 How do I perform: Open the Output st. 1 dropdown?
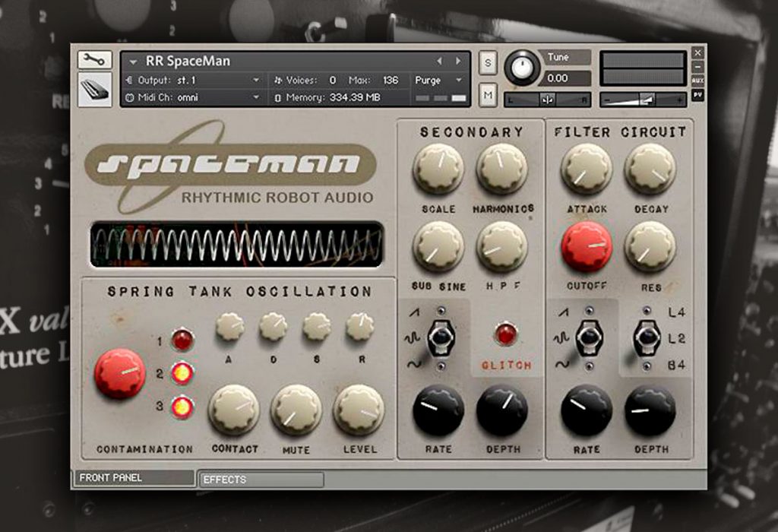194,80
